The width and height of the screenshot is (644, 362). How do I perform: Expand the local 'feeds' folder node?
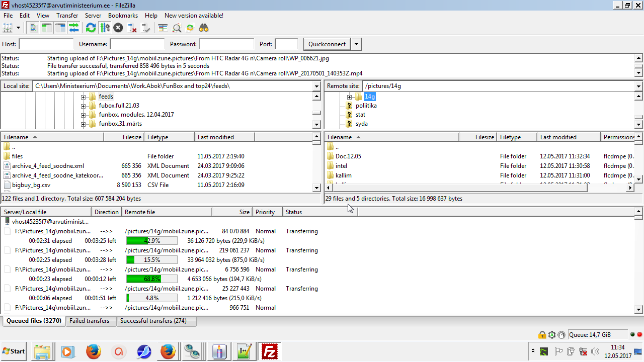click(x=84, y=97)
